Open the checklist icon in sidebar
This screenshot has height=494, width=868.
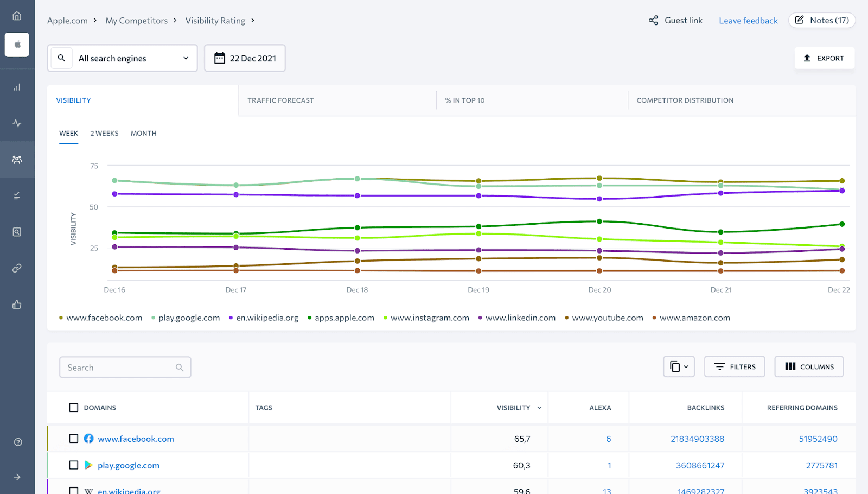coord(17,195)
